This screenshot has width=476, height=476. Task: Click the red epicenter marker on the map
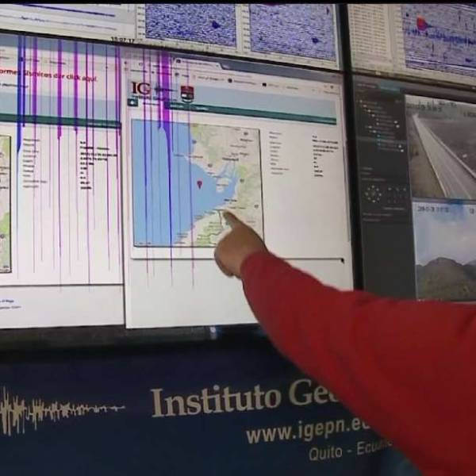[200, 184]
